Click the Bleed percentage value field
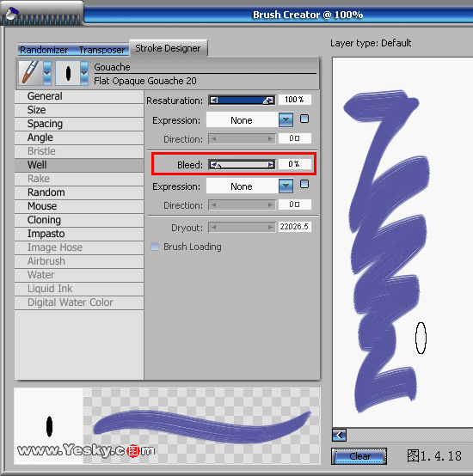This screenshot has width=473, height=476. click(295, 164)
